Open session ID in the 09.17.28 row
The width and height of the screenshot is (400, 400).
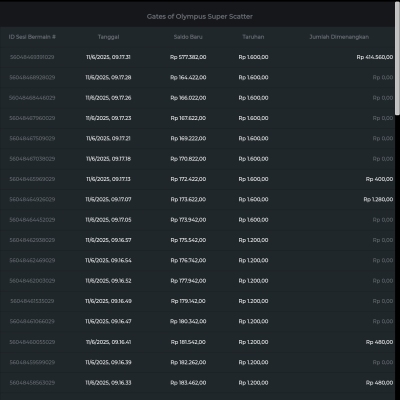coord(32,78)
